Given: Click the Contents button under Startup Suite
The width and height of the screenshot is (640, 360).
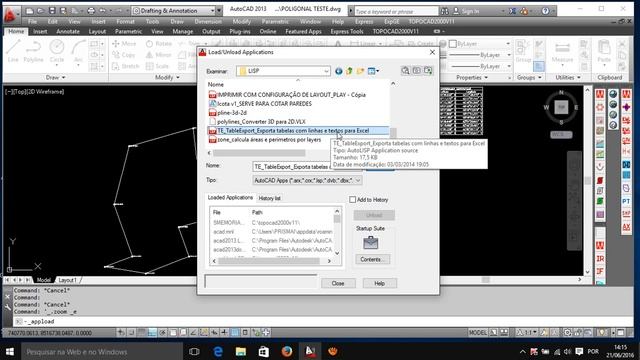Looking at the screenshot, I should coord(373,259).
